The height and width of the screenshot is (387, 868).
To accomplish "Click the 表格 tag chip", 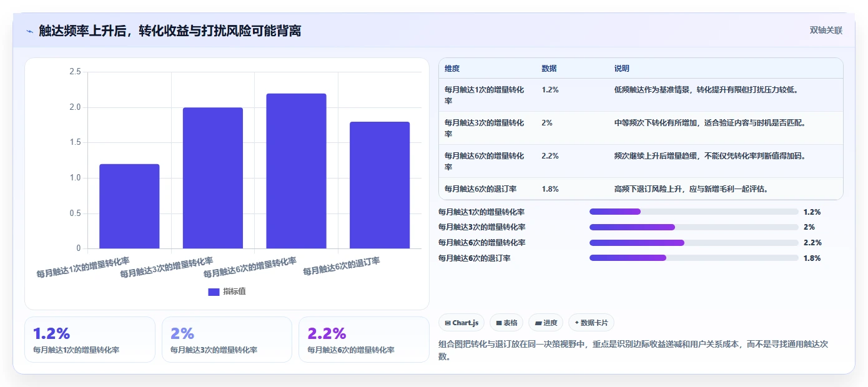I will point(506,323).
